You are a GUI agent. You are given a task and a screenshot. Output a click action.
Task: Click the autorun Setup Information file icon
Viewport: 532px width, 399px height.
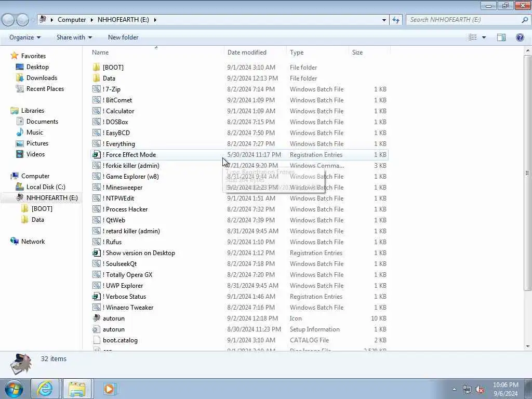96,329
